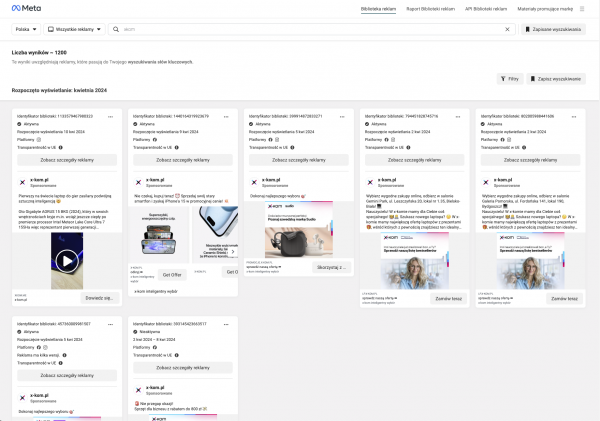The height and width of the screenshot is (421, 600).
Task: Open the Filtry filter options
Action: coord(512,78)
